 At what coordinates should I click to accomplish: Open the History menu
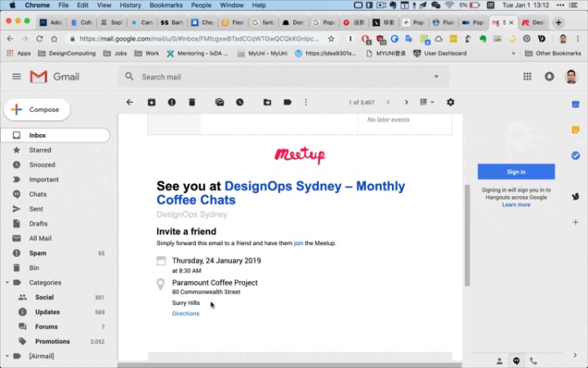click(130, 5)
